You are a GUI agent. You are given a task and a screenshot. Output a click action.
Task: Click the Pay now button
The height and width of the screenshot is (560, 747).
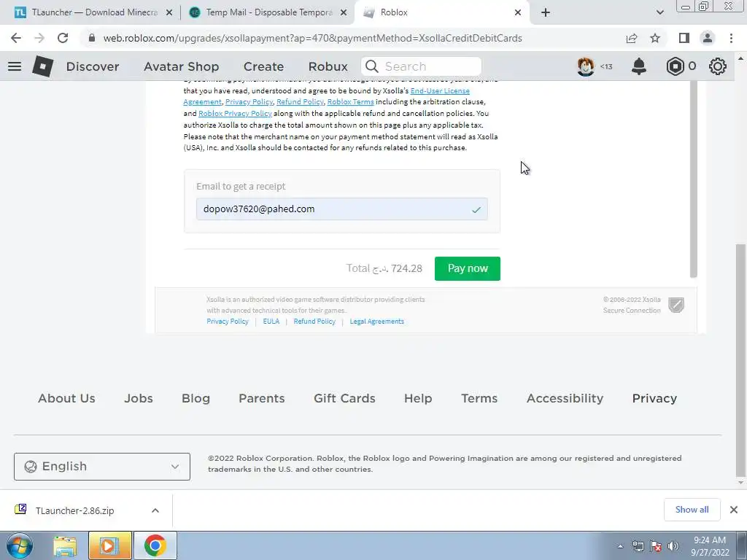pos(468,268)
